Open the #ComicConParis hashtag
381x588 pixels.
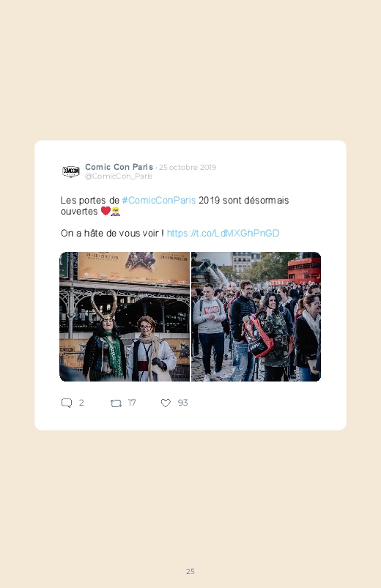pyautogui.click(x=159, y=200)
